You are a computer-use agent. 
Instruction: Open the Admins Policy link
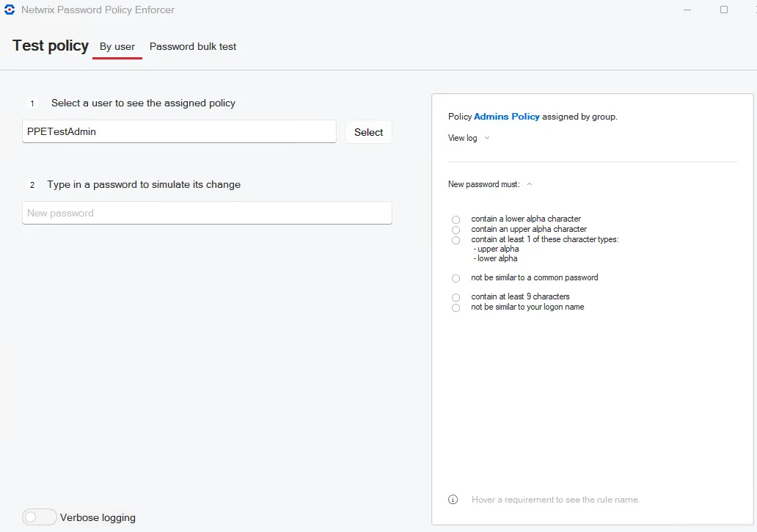pos(506,117)
